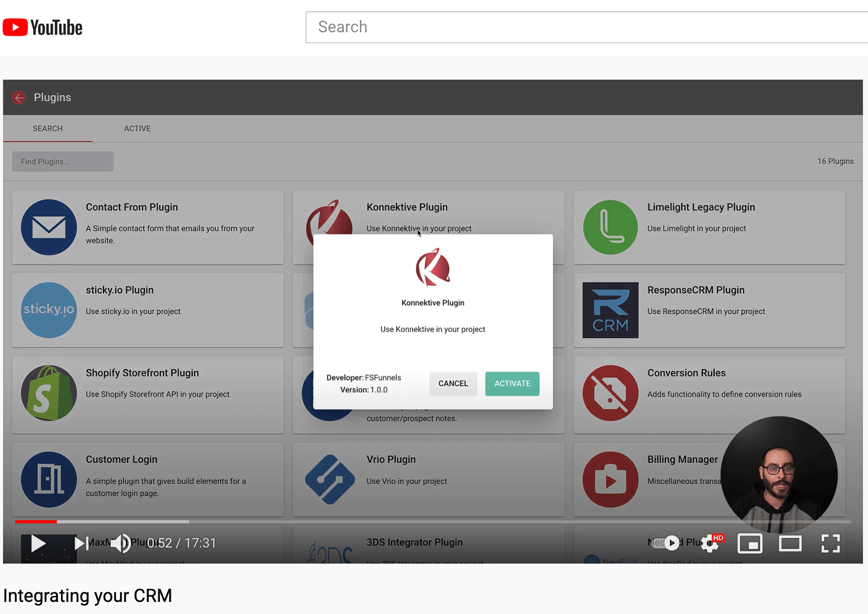Click 'Use Shopify Storefront API' description

point(157,394)
